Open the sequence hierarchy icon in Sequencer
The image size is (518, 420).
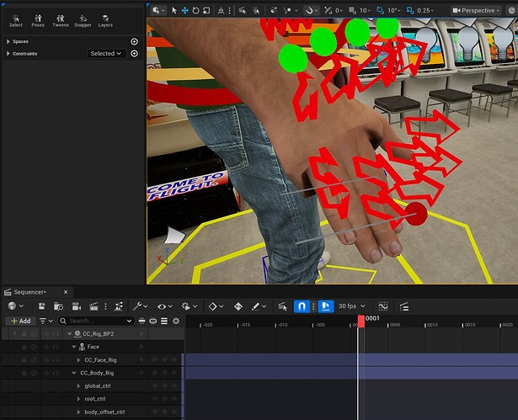pyautogui.click(x=119, y=306)
